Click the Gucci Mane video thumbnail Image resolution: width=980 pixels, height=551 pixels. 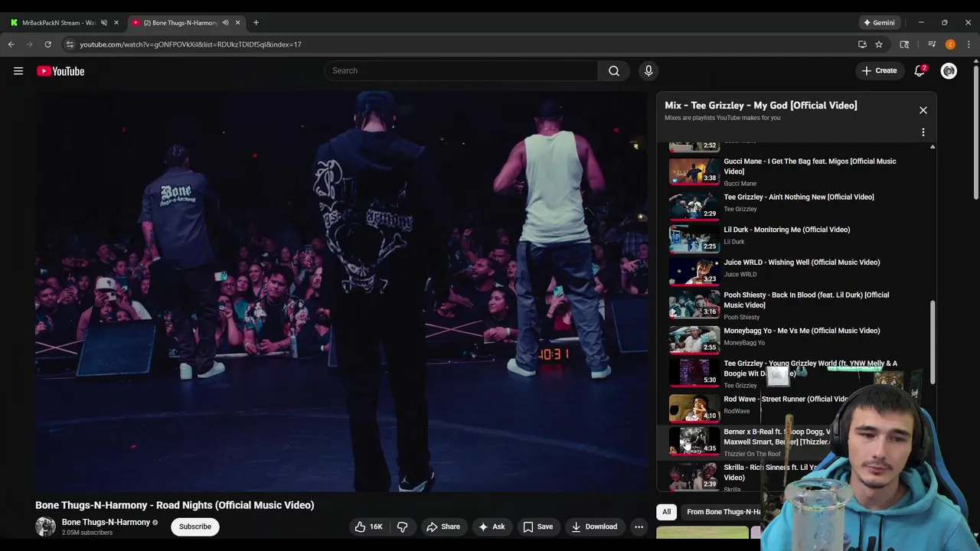click(694, 171)
